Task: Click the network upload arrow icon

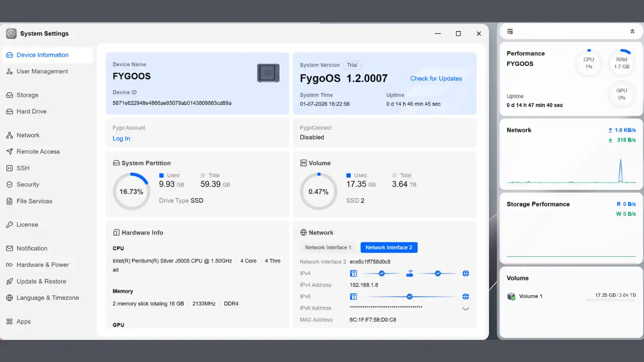Action: [x=611, y=130]
